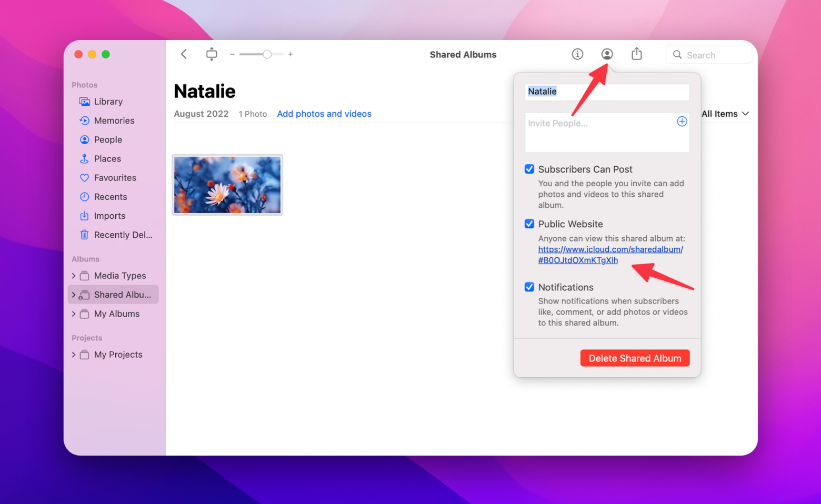Open the People section
Screen dimensions: 821x504
pos(108,139)
